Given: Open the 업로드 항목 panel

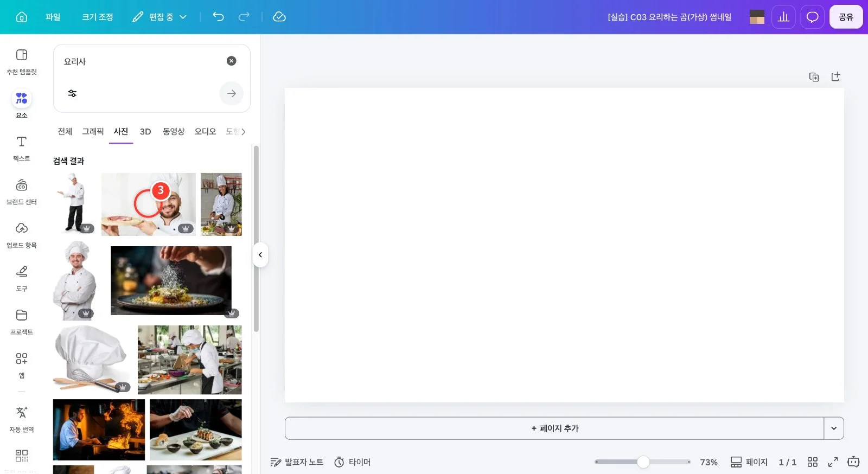Looking at the screenshot, I should tap(22, 235).
